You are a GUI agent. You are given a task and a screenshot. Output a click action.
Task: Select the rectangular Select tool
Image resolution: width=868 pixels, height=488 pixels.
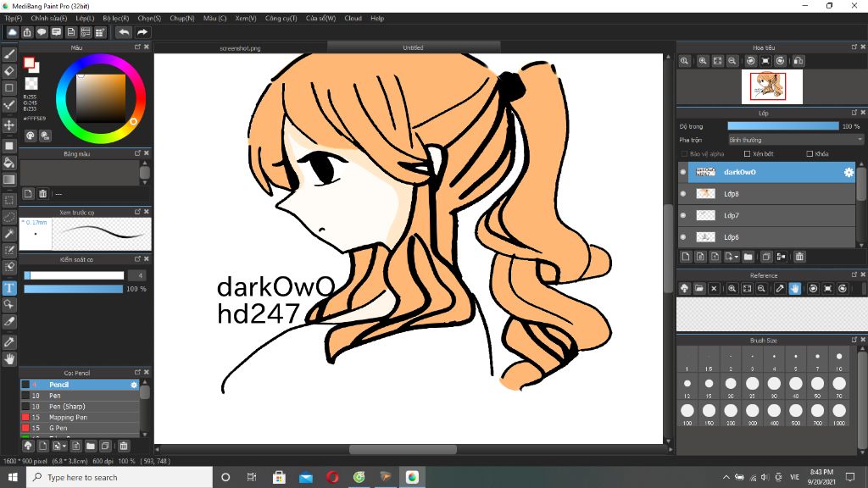tap(8, 200)
